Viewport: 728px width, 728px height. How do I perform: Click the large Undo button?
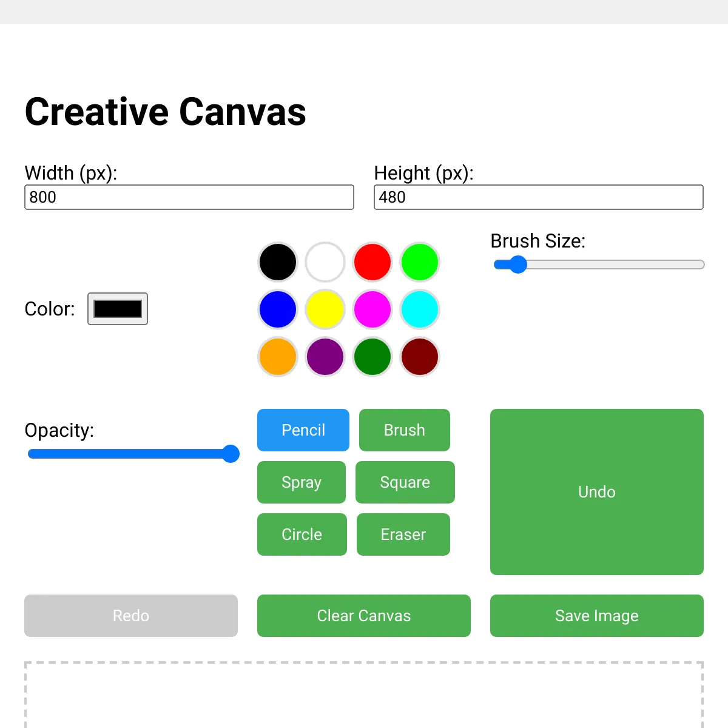(x=597, y=492)
